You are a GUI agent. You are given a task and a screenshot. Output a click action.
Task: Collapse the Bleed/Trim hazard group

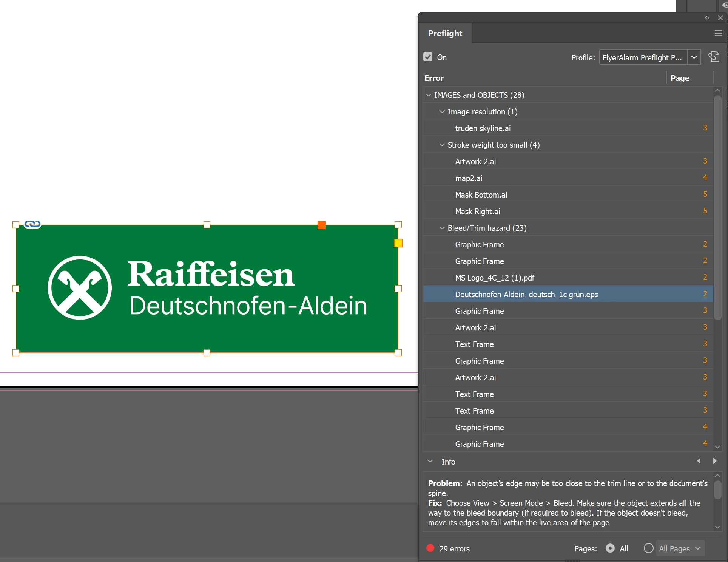(442, 228)
